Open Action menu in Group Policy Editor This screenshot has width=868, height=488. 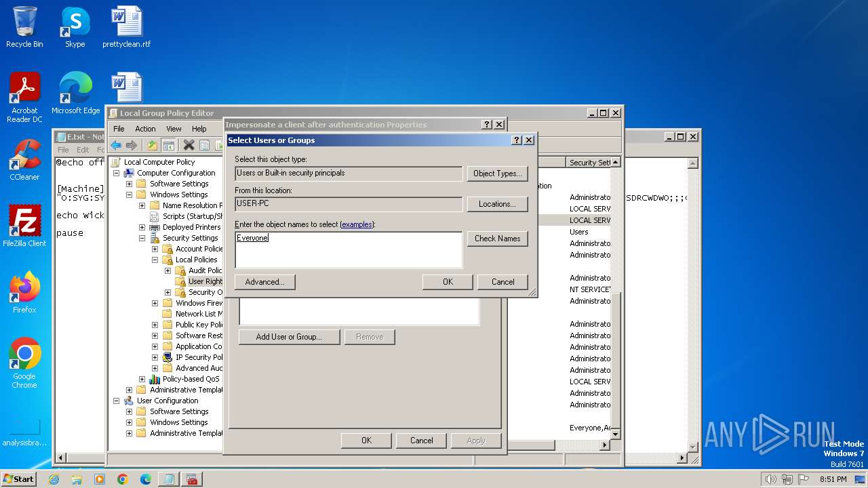click(145, 129)
